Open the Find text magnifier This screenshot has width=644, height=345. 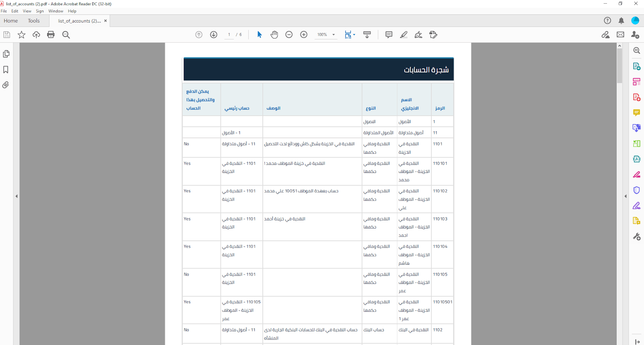coord(66,35)
